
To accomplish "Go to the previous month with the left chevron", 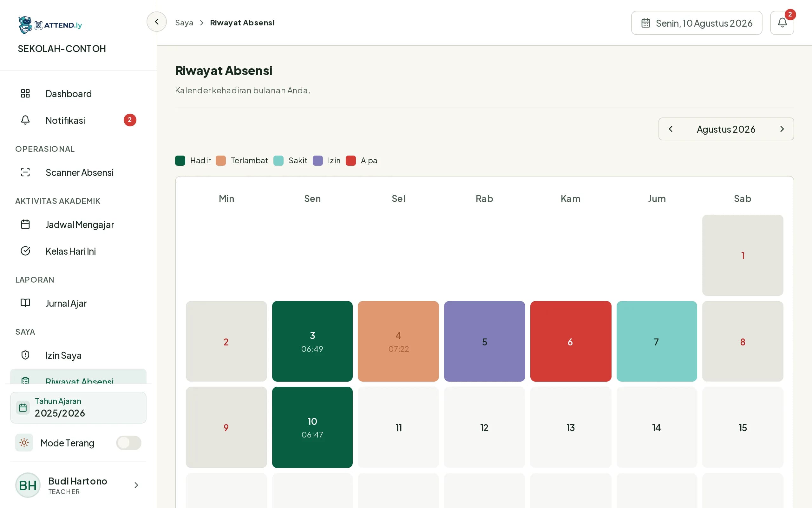I will [671, 129].
